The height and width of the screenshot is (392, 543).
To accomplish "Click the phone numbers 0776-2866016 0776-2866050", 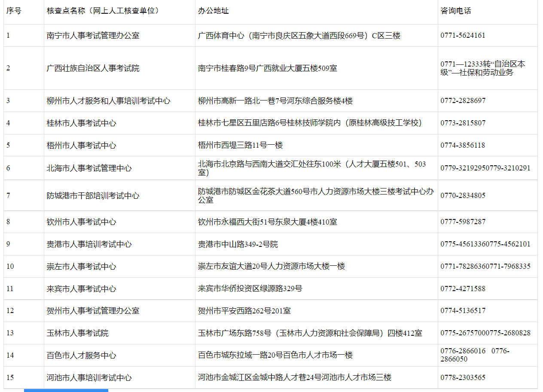I will point(475,355).
